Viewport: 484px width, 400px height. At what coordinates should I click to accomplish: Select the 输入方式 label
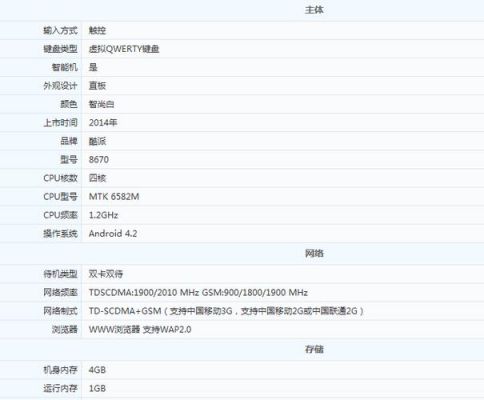60,31
